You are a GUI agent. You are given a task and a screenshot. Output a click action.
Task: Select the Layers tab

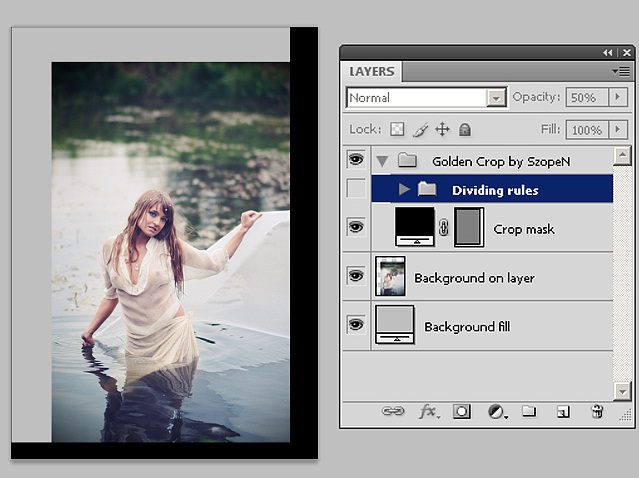(372, 71)
